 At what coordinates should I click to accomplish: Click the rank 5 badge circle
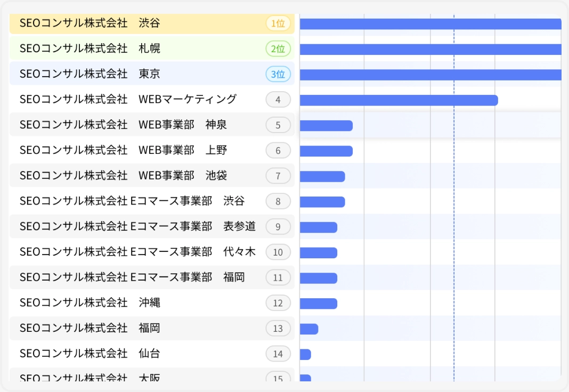pyautogui.click(x=278, y=125)
